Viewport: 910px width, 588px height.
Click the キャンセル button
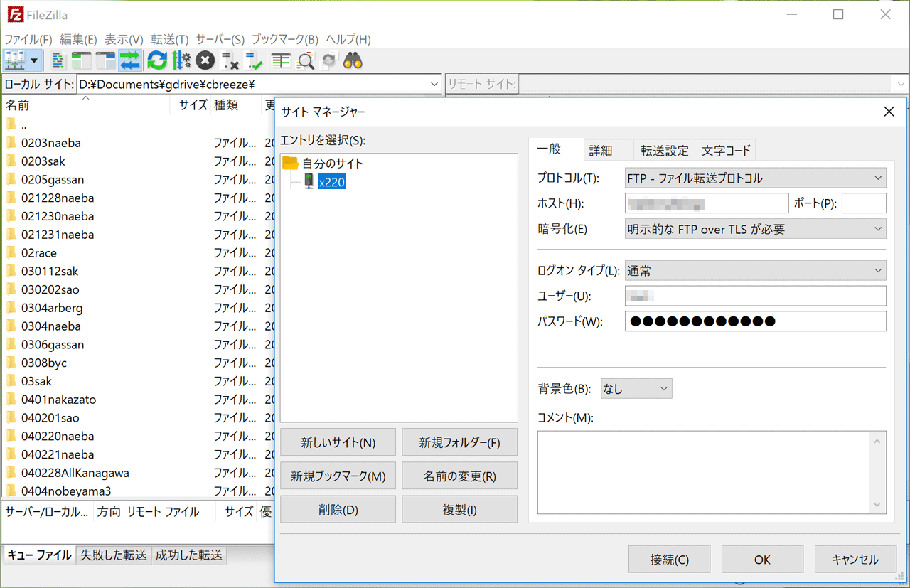tap(855, 560)
